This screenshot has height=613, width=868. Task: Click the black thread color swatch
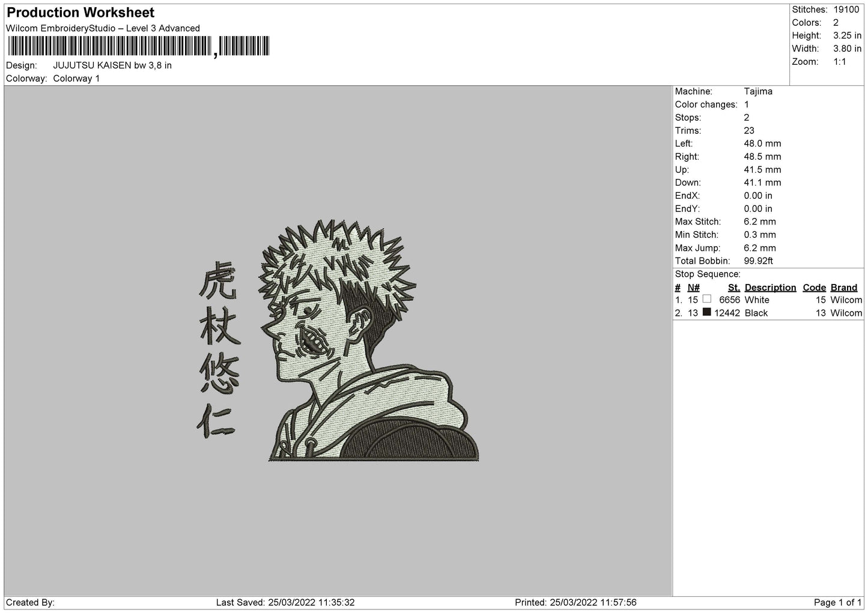[x=706, y=312]
